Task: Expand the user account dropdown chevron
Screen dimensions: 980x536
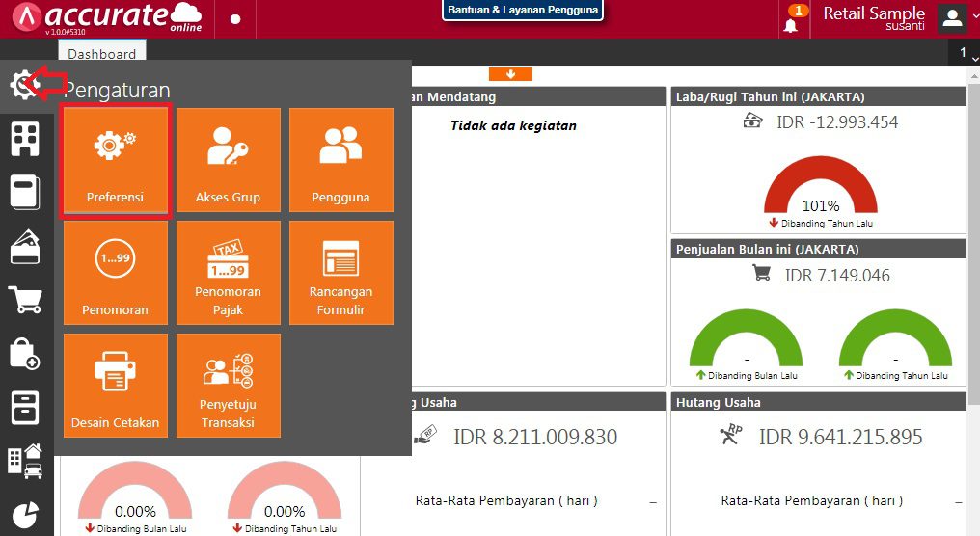Action: [x=975, y=16]
